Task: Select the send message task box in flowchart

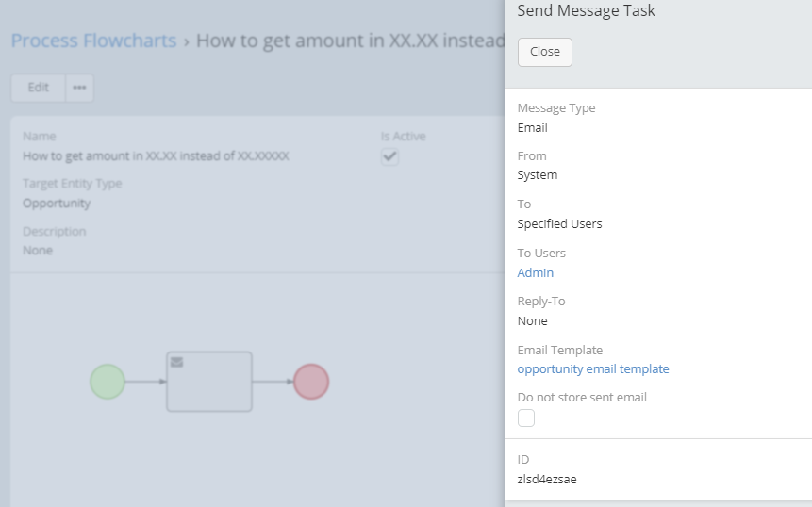Action: [209, 384]
